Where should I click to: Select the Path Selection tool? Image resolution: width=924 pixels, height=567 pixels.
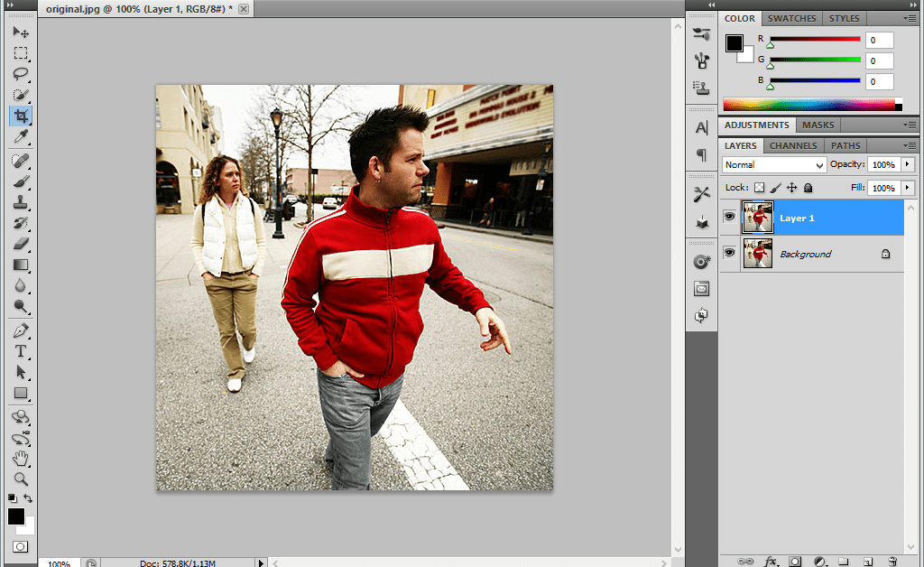(21, 372)
